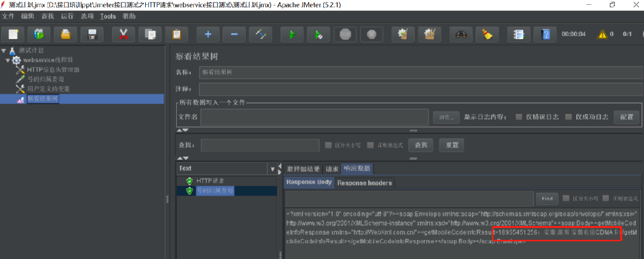Open Search with binoculars icon
The image size is (644, 259).
461,34
